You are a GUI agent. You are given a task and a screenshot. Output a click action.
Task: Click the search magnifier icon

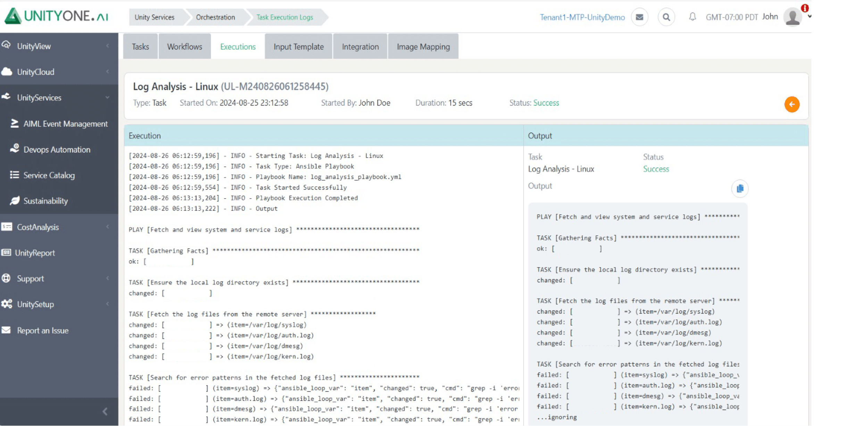[666, 17]
